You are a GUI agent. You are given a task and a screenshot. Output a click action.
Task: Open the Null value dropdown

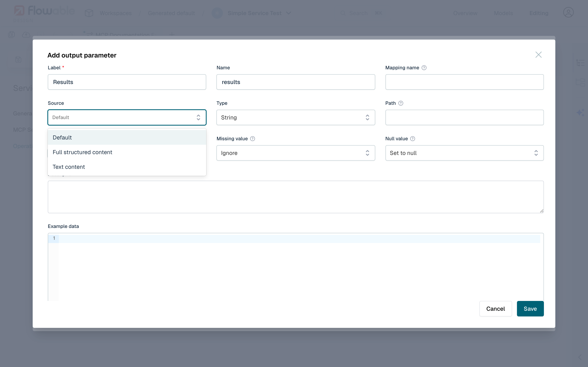[x=464, y=153]
